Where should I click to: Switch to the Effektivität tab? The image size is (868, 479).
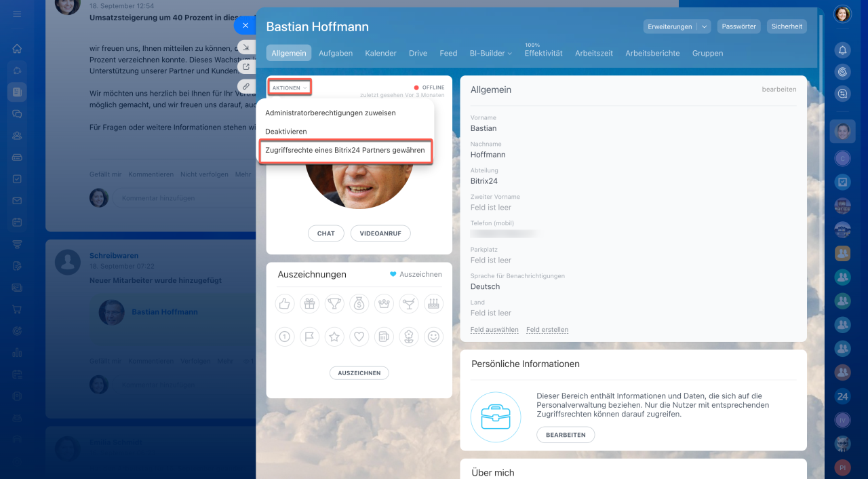543,53
